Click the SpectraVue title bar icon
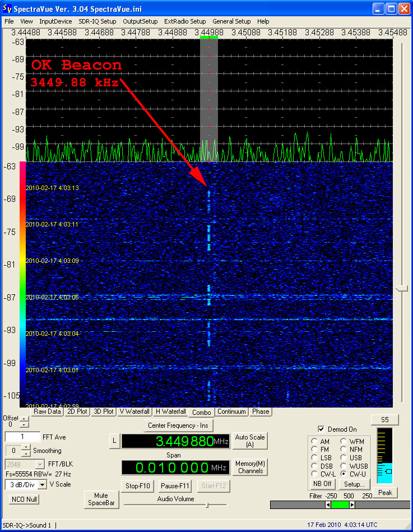This screenshot has width=413, height=532. point(7,8)
